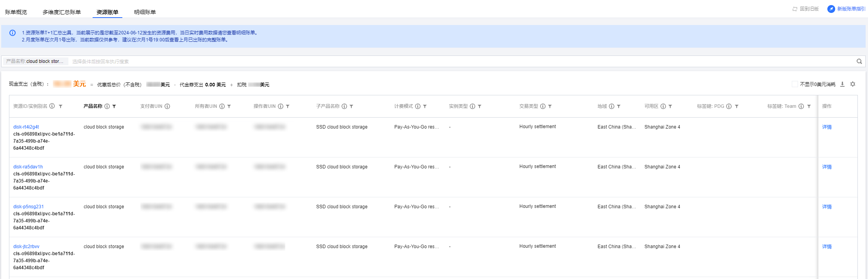Click the search magnifier icon

point(859,61)
